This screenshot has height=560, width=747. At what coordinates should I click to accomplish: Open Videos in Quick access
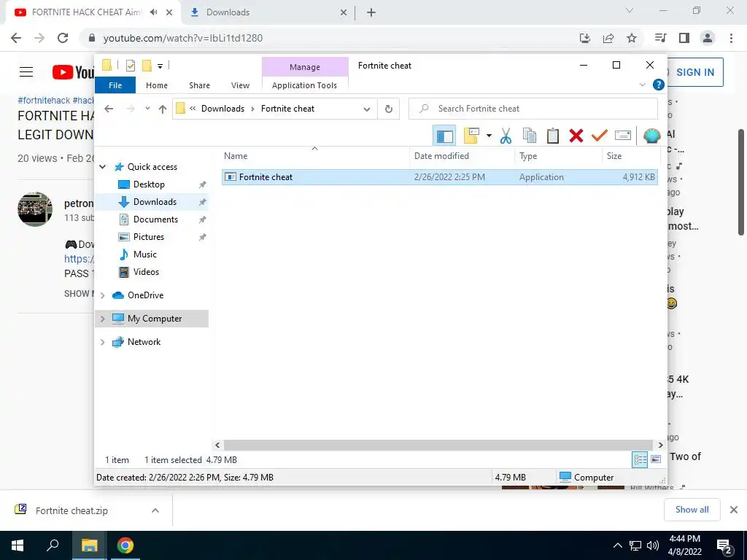tap(146, 272)
